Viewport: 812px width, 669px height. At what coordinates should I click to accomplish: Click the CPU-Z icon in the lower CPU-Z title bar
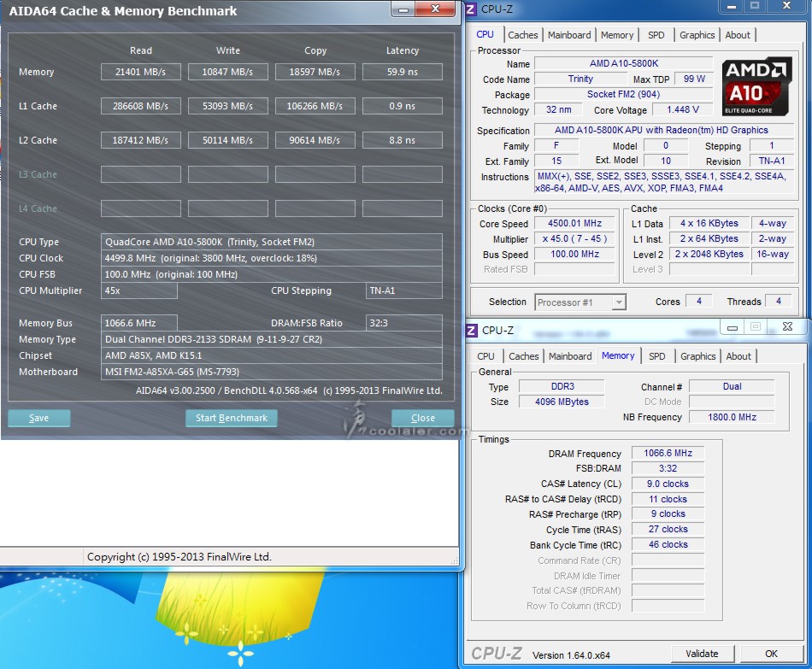tap(472, 331)
